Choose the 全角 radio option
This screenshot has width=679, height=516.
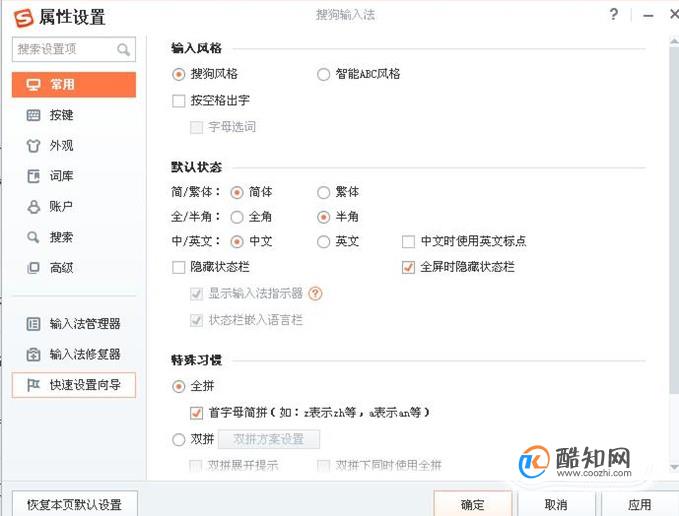click(x=237, y=217)
